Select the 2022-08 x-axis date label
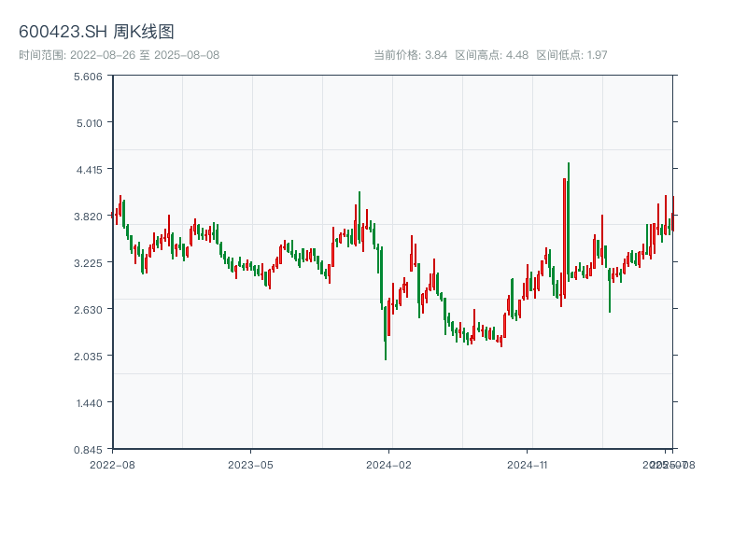 coord(112,464)
